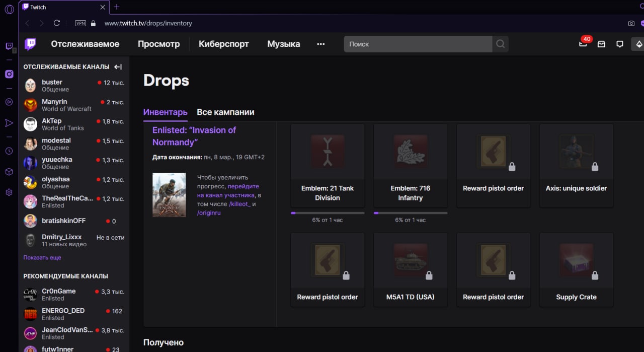This screenshot has height=352, width=644.
Task: Click the search magnifier button
Action: click(x=500, y=44)
